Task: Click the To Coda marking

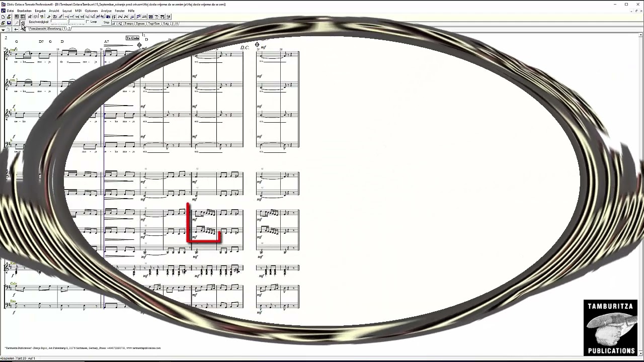Action: click(x=132, y=38)
